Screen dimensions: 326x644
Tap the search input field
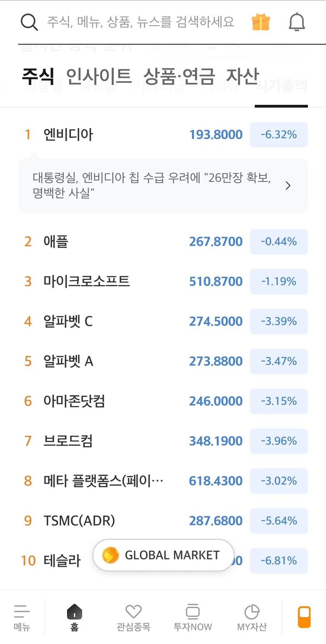pyautogui.click(x=139, y=22)
